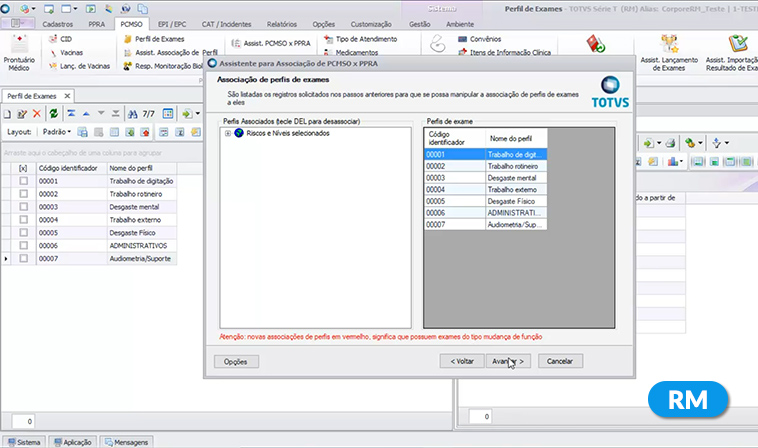Toggle checkbox for ADMINISTRATIVOS row
The width and height of the screenshot is (758, 448).
point(23,246)
